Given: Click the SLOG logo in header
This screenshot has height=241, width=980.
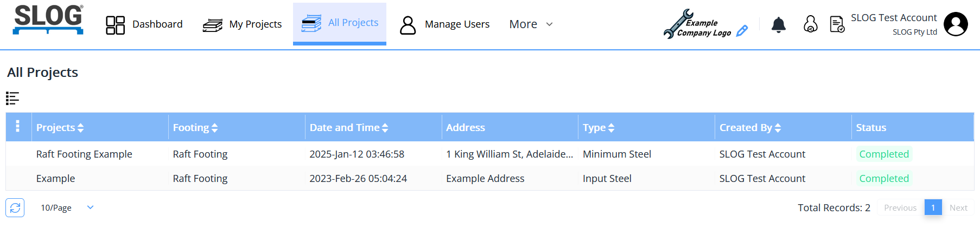Looking at the screenshot, I should [48, 20].
